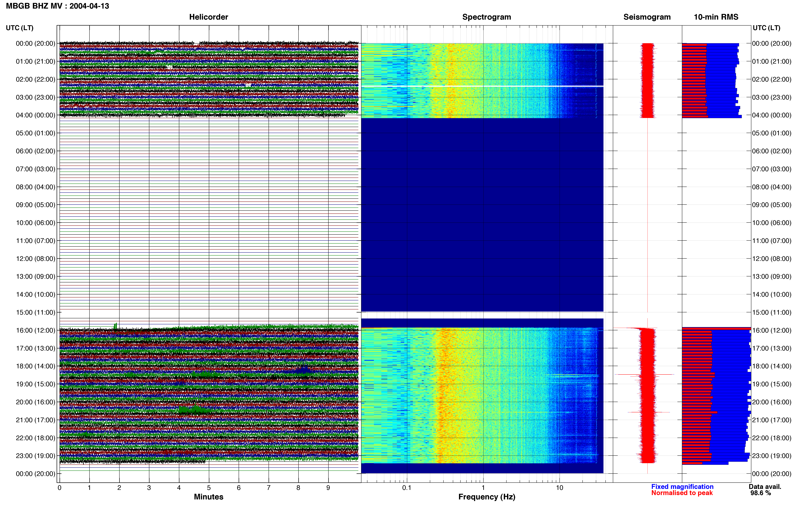Click the '9' tick on the Minutes axis
The width and height of the screenshot is (812, 508).
pos(328,488)
